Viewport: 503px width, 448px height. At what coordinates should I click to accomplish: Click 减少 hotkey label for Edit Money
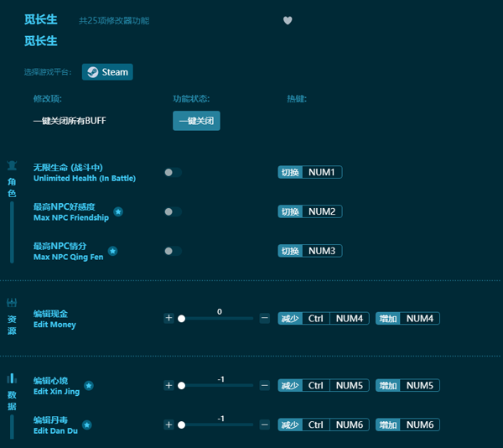coord(290,318)
